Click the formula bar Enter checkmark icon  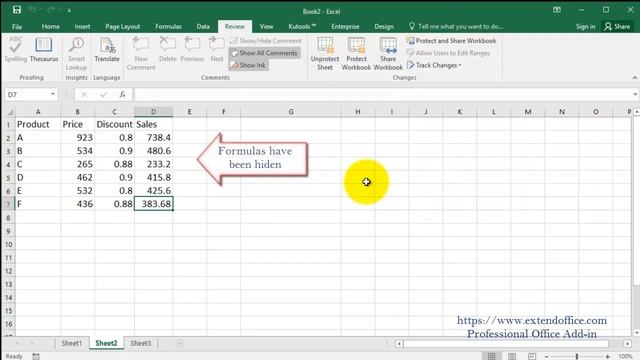coord(103,95)
